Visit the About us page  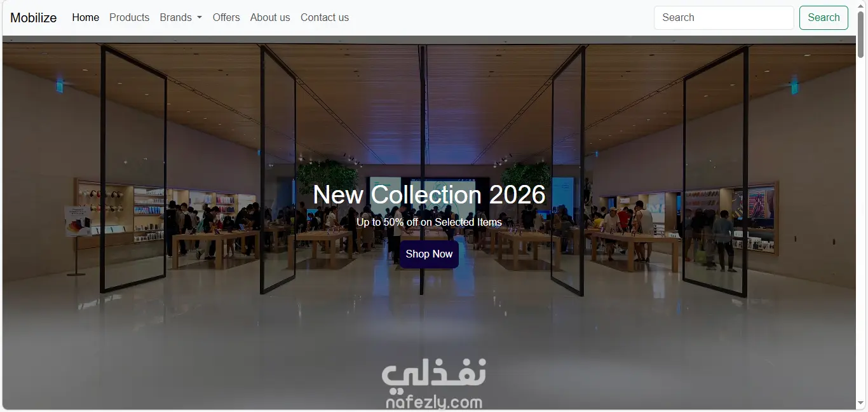pyautogui.click(x=270, y=18)
